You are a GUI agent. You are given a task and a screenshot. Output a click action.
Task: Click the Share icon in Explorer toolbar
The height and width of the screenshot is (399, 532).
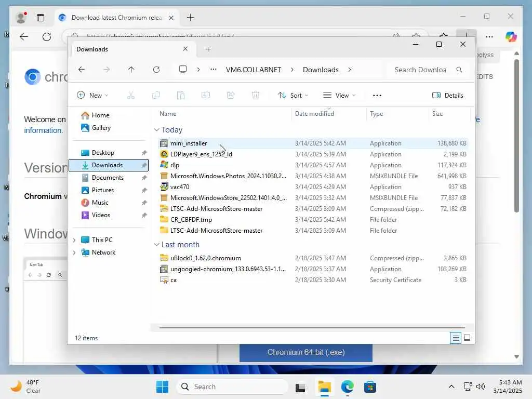click(x=231, y=96)
